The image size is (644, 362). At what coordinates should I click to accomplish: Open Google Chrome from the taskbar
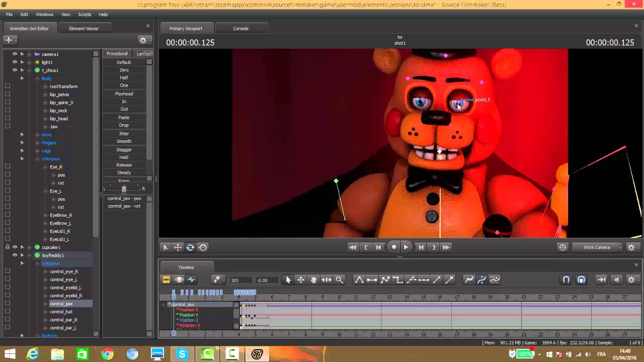click(107, 354)
